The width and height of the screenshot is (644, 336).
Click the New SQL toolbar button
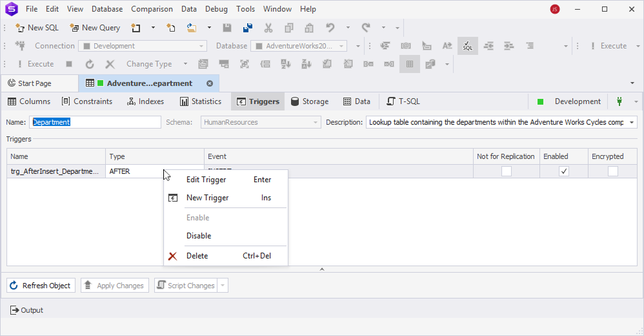click(37, 28)
